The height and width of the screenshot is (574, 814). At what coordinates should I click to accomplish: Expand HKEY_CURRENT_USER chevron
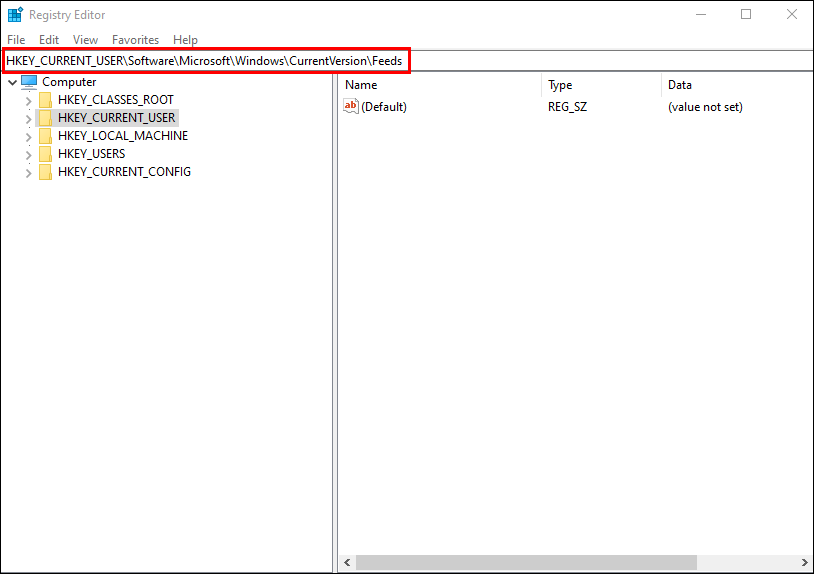tap(29, 119)
